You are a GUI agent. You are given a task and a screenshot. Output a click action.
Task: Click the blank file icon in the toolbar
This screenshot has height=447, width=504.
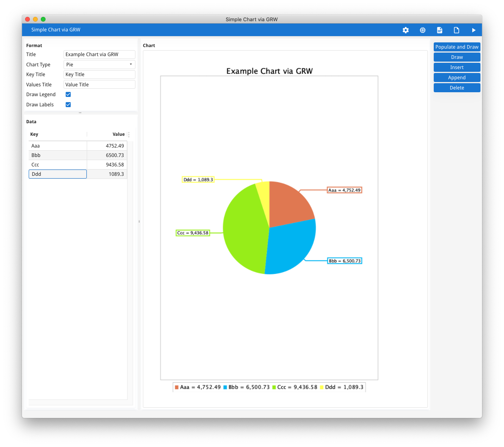456,30
